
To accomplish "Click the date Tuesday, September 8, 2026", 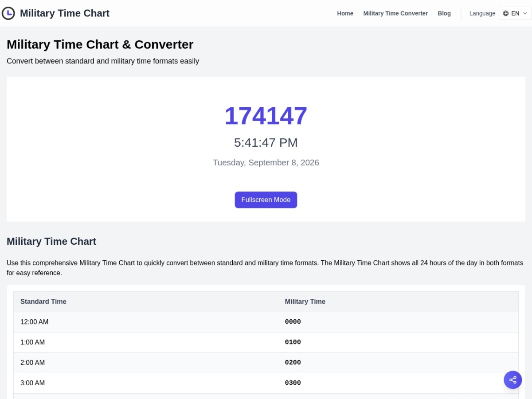I will coord(266,163).
